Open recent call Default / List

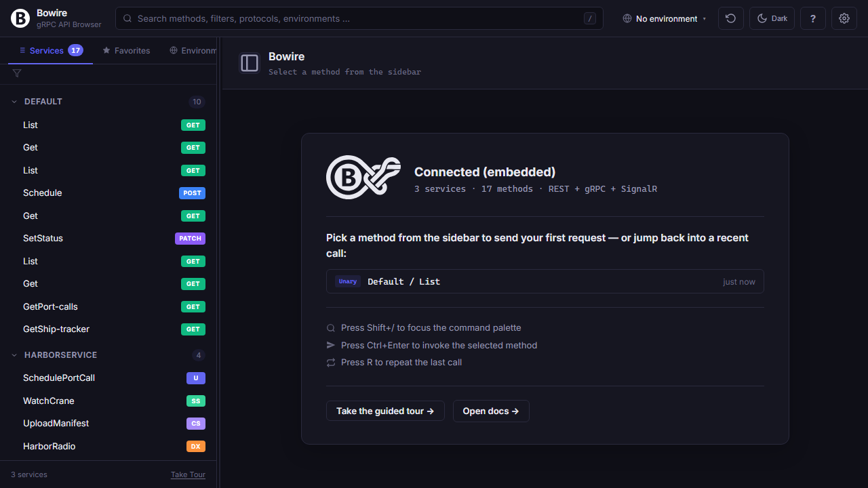[x=545, y=281]
